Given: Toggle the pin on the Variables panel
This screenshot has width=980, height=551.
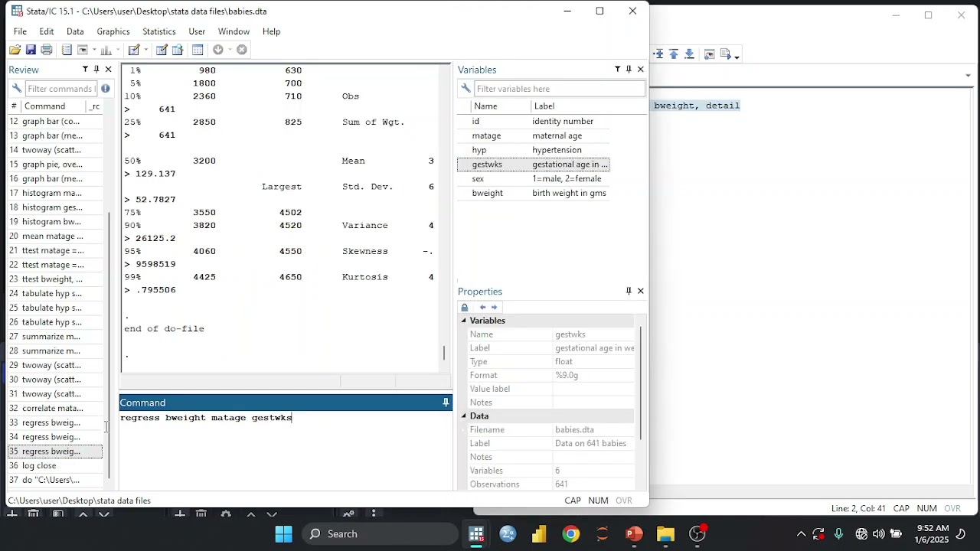Looking at the screenshot, I should point(629,70).
